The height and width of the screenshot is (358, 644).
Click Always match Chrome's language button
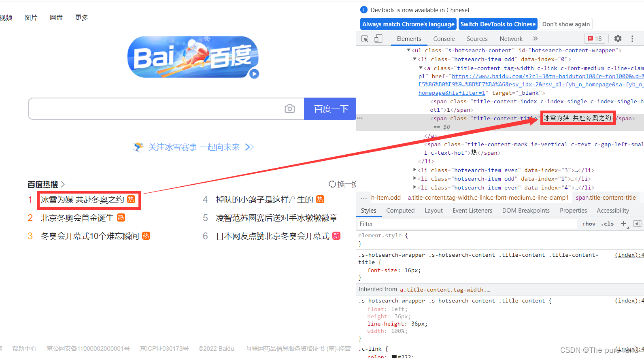click(408, 24)
